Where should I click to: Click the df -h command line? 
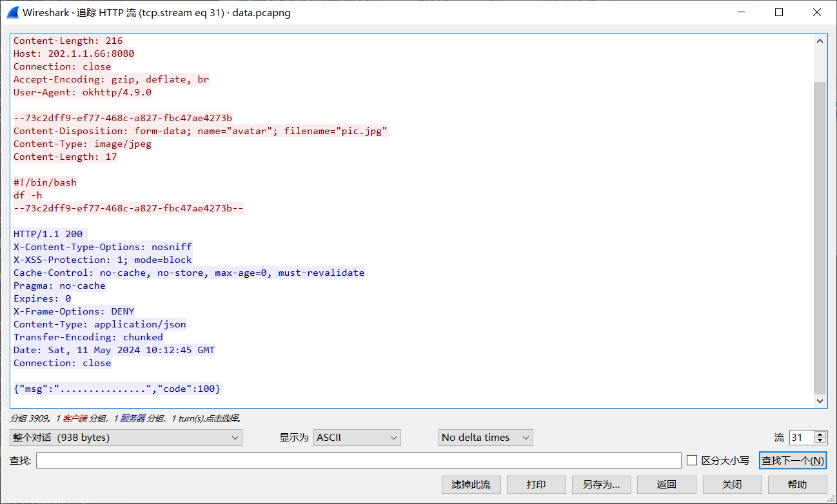(28, 195)
